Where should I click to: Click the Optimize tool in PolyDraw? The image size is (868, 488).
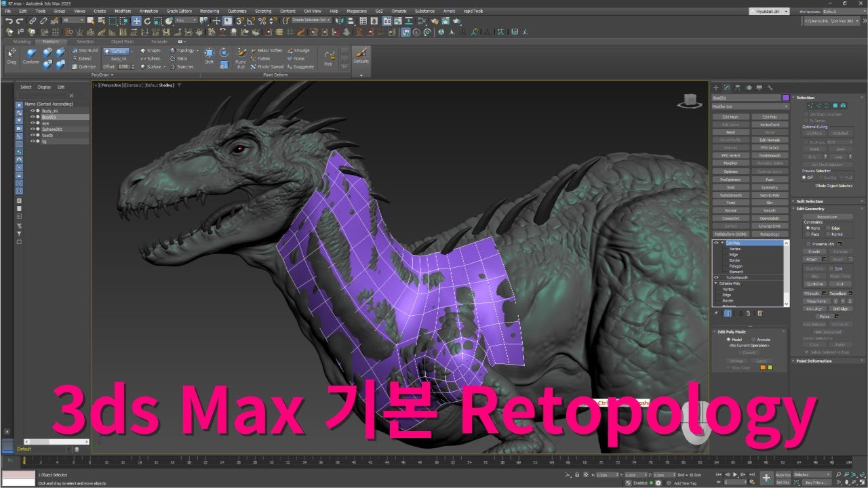[x=85, y=67]
